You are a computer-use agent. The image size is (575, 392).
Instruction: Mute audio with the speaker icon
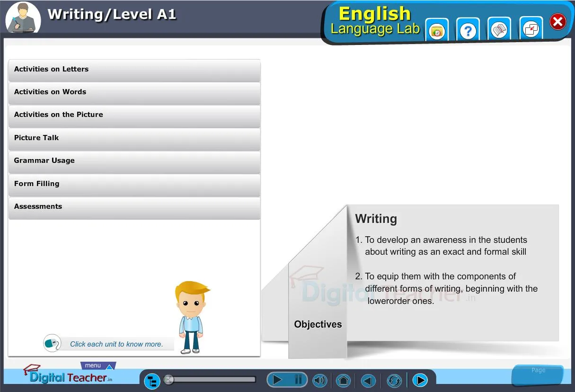pos(320,380)
